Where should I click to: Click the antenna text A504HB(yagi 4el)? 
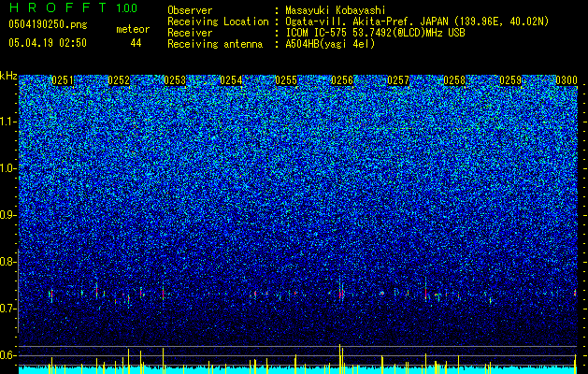[x=330, y=44]
